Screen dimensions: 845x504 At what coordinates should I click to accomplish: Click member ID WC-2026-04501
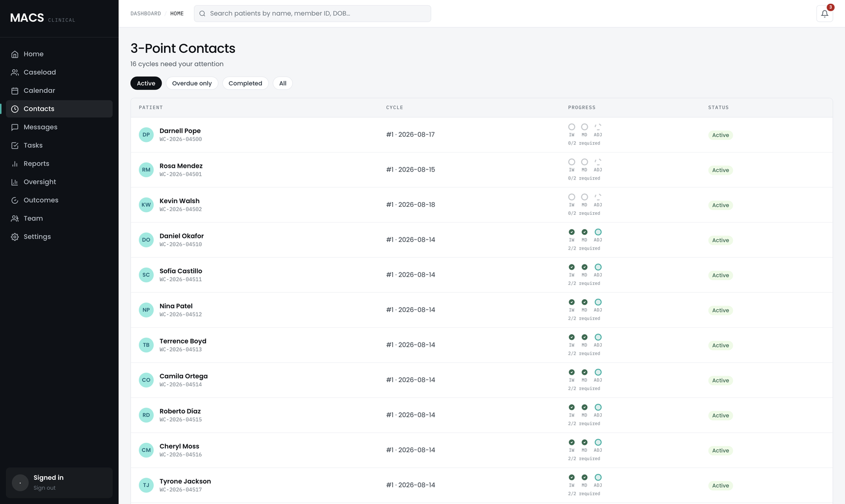(181, 175)
